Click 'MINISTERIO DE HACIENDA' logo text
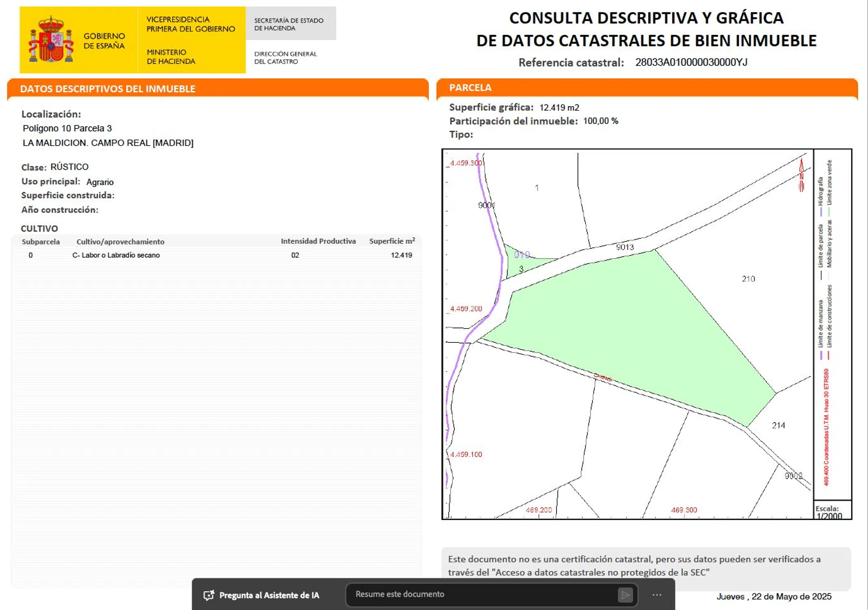868x610 pixels. point(171,57)
